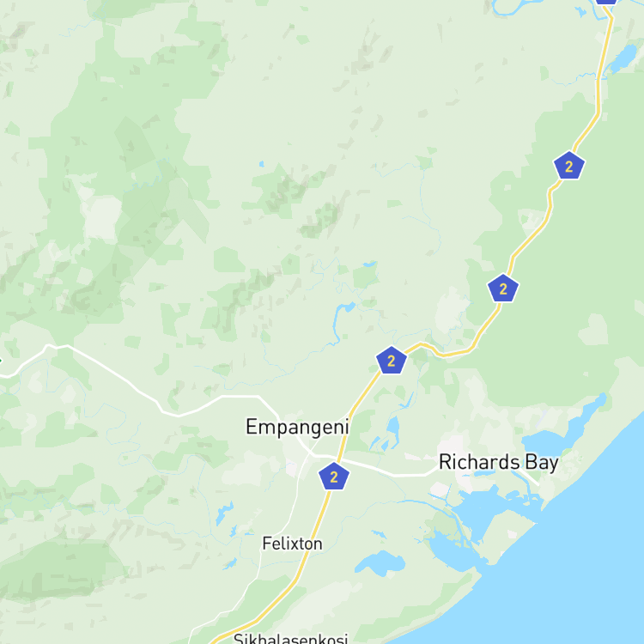Click the small pond west of Felixton
The width and height of the screenshot is (644, 644).
[x=224, y=513]
